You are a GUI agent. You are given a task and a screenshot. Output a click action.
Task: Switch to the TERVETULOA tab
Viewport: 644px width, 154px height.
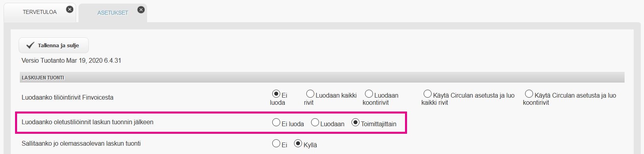pyautogui.click(x=40, y=12)
